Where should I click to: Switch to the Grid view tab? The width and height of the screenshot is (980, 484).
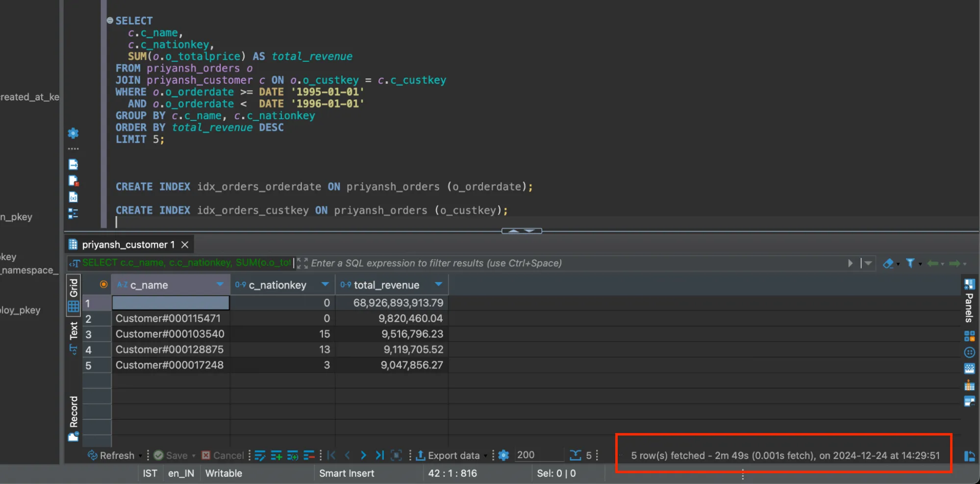point(74,295)
